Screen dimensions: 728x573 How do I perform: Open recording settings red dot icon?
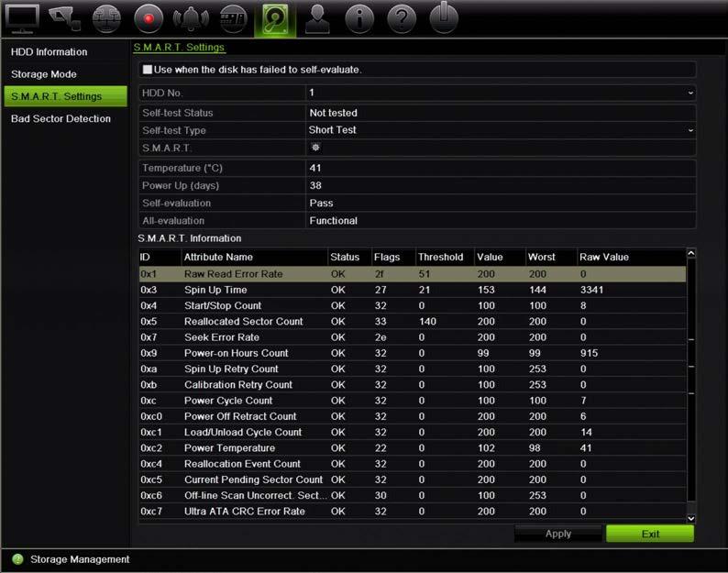[149, 19]
